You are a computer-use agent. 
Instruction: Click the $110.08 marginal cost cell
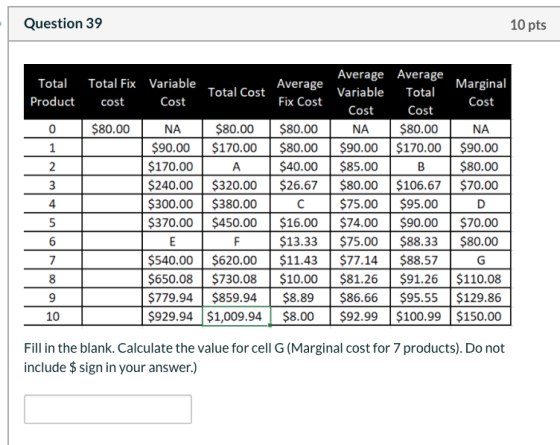click(x=481, y=279)
